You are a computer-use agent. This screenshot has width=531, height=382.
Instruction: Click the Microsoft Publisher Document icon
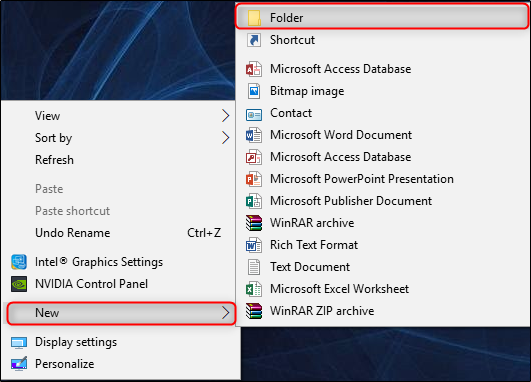click(254, 201)
